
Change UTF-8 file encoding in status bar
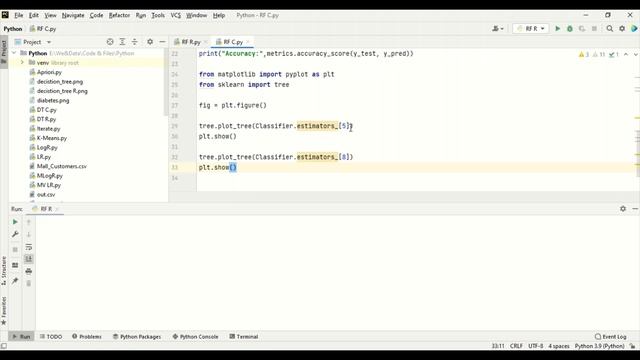pyautogui.click(x=536, y=346)
